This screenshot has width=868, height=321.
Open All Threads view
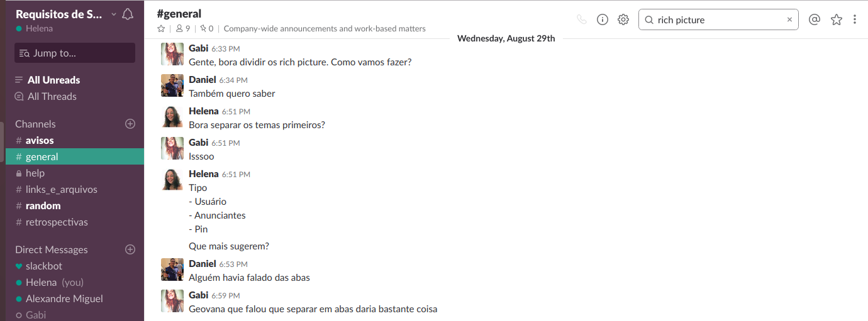point(52,96)
